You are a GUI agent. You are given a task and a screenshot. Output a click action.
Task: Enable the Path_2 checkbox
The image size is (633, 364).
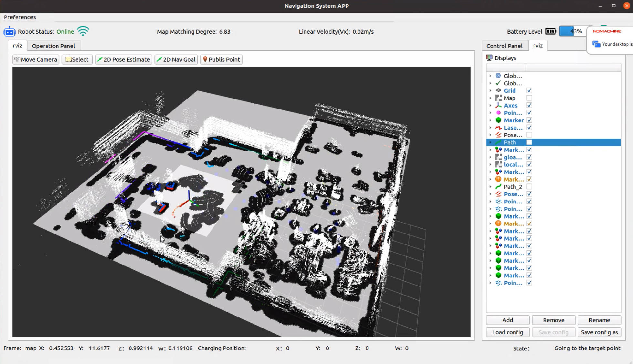(x=529, y=187)
